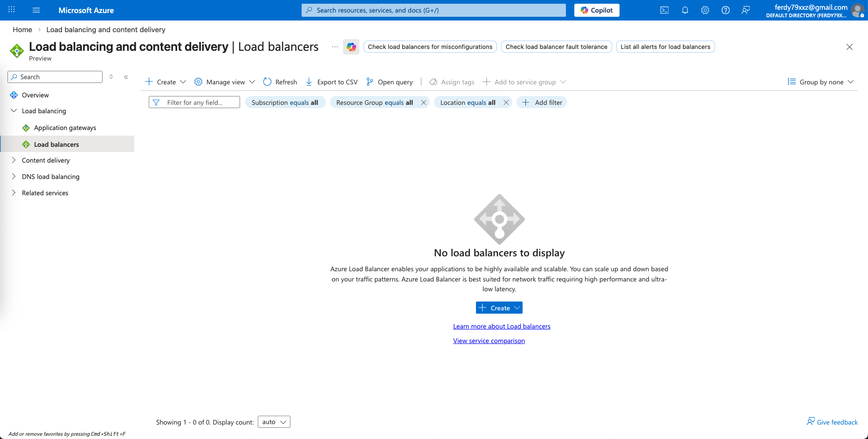The width and height of the screenshot is (868, 439).
Task: Go to Overview in the sidebar
Action: 35,95
